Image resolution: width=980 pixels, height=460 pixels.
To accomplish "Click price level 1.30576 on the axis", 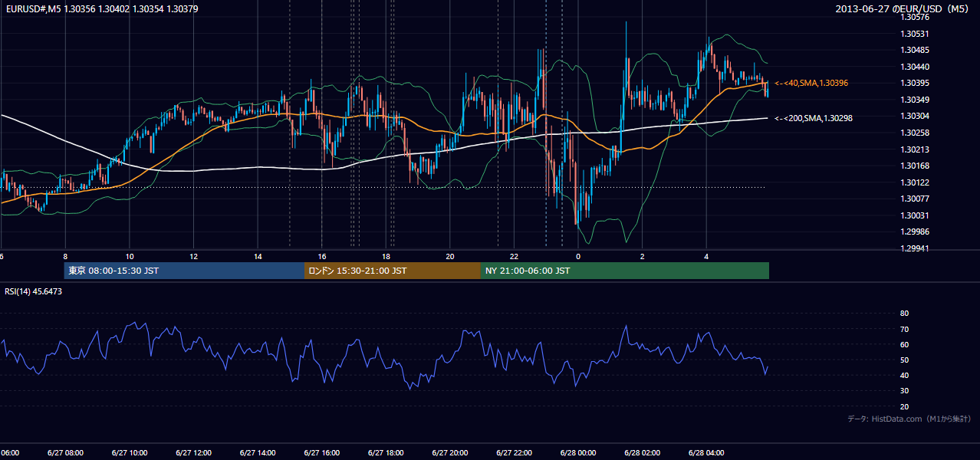I will pyautogui.click(x=915, y=17).
